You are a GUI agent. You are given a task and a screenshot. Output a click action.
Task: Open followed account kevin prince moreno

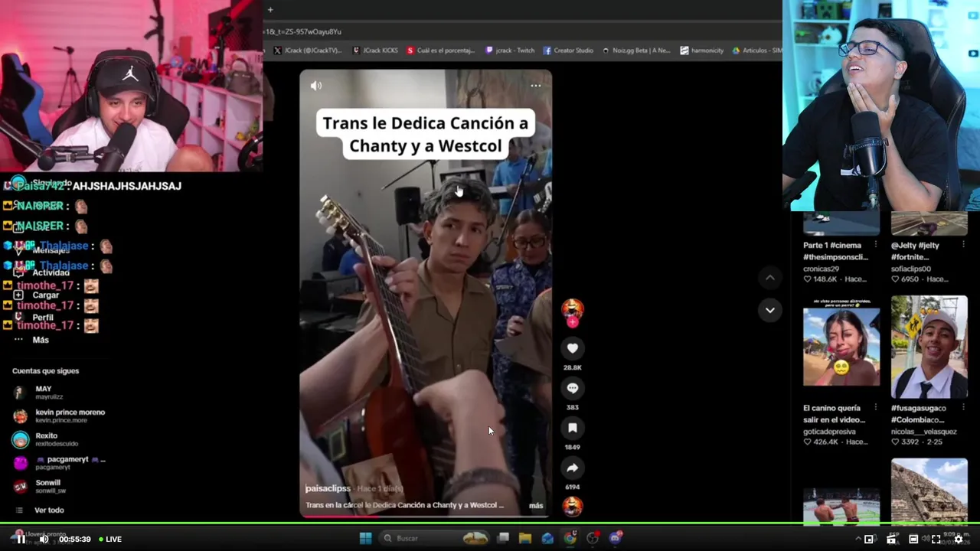tap(59, 416)
